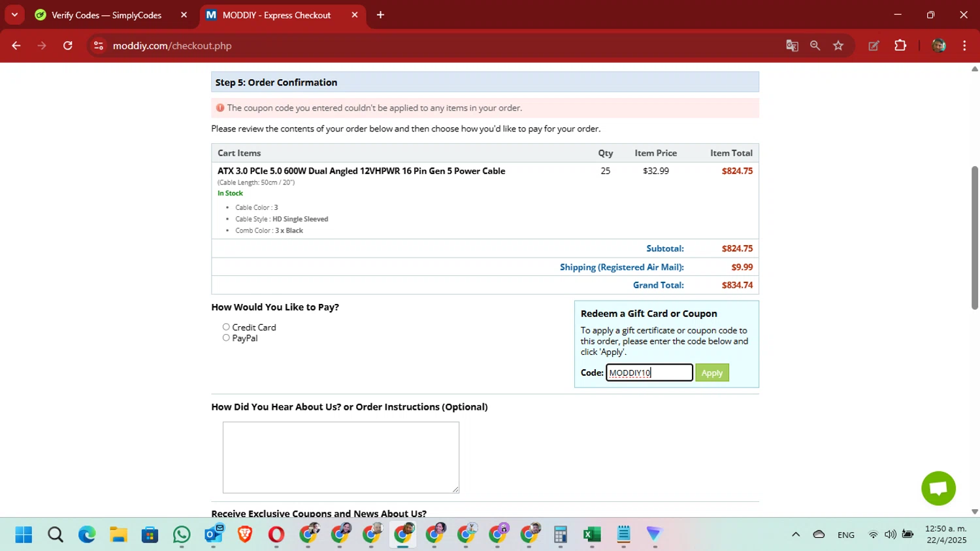980x551 pixels.
Task: Click the Comb Color 3 x Black line
Action: pyautogui.click(x=269, y=231)
